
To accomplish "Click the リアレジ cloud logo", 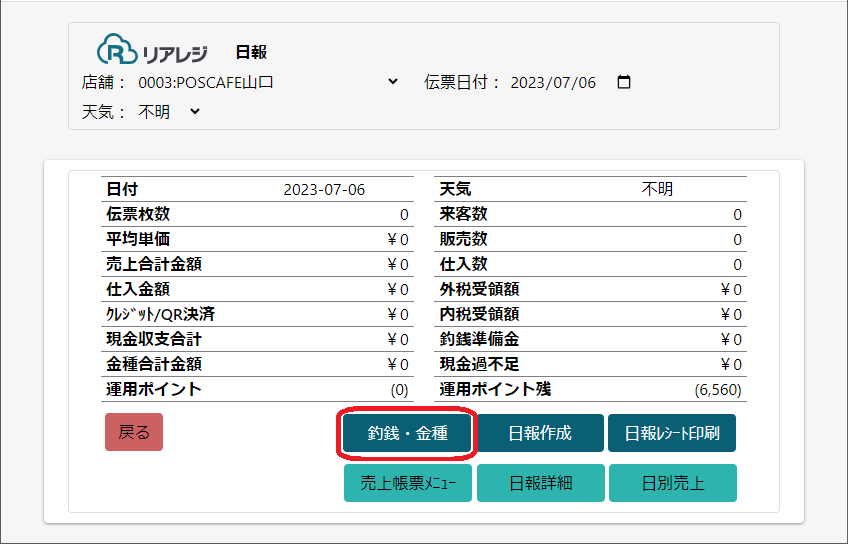I will (152, 50).
